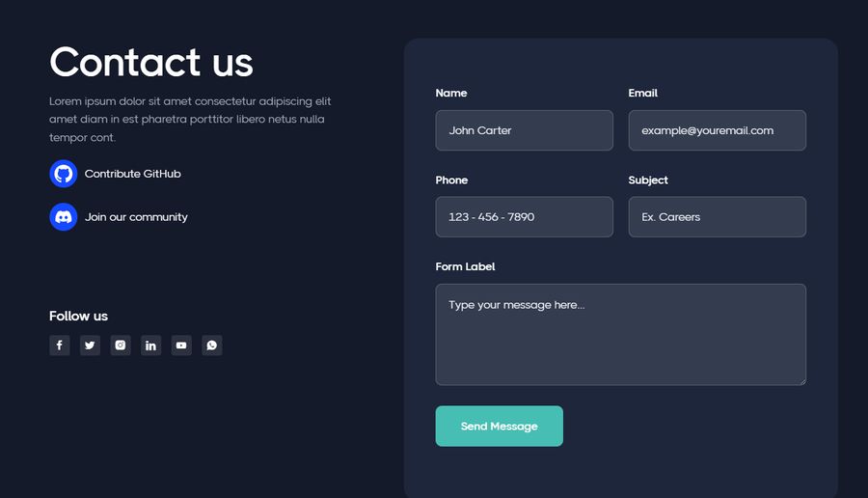
Task: Follow the Join our community link
Action: (136, 217)
